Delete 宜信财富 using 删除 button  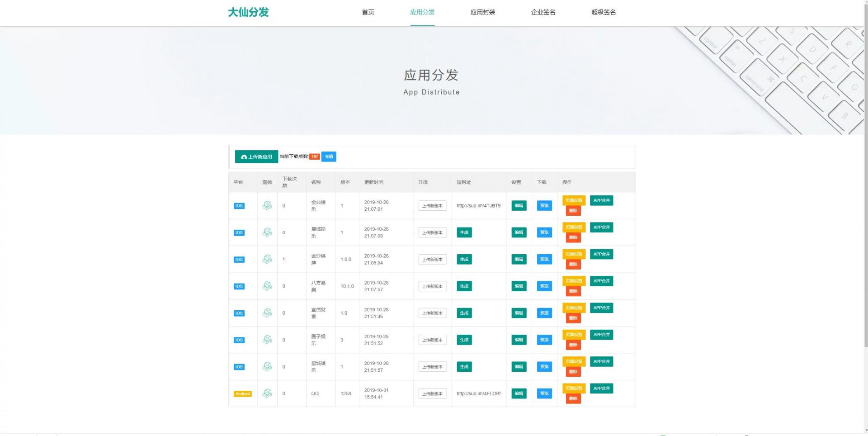point(573,318)
